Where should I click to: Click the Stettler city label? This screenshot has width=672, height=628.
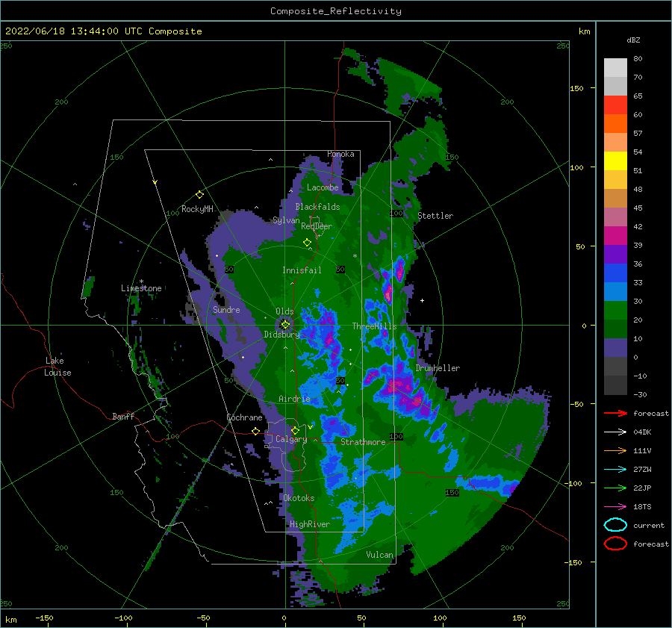point(435,216)
